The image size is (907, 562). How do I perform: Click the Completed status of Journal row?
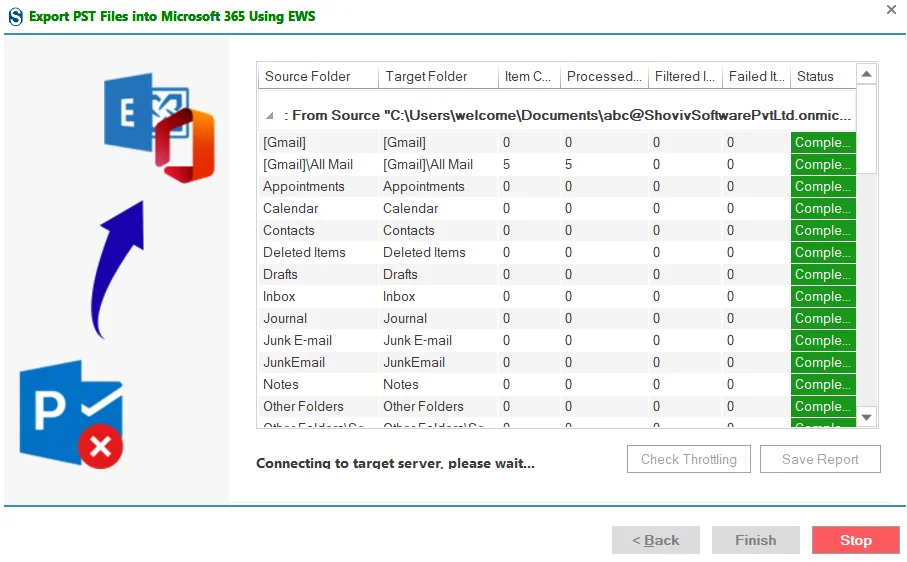823,318
